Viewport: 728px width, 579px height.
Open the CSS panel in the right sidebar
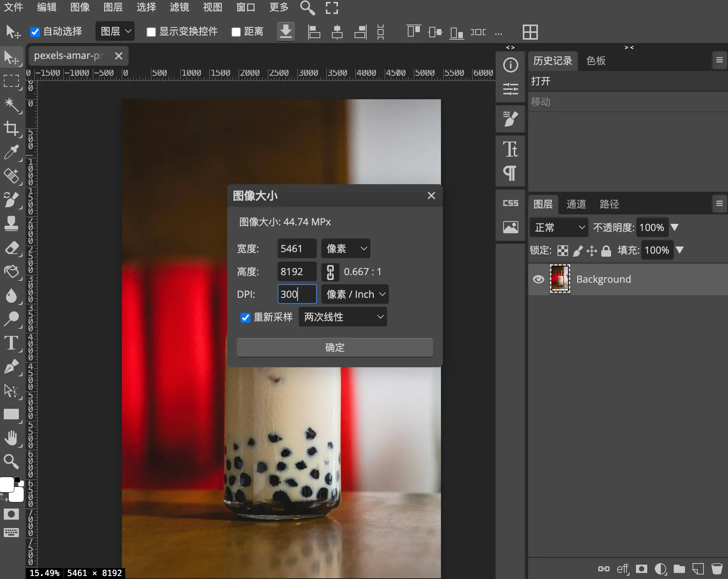510,203
